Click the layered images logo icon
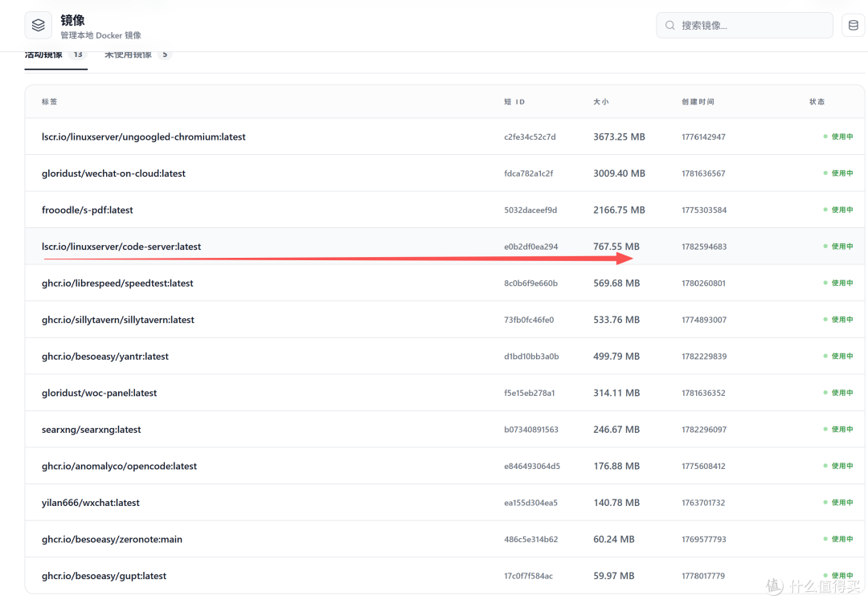This screenshot has height=604, width=868. [39, 26]
